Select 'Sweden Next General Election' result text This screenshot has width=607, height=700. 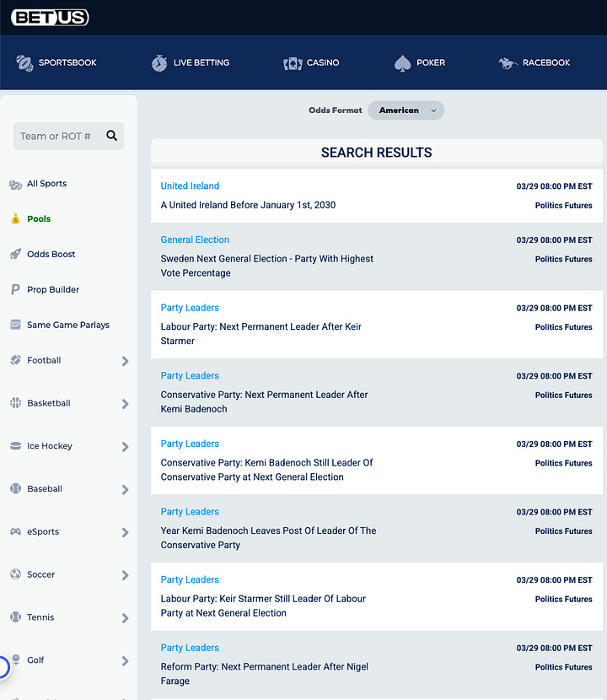[x=267, y=266]
